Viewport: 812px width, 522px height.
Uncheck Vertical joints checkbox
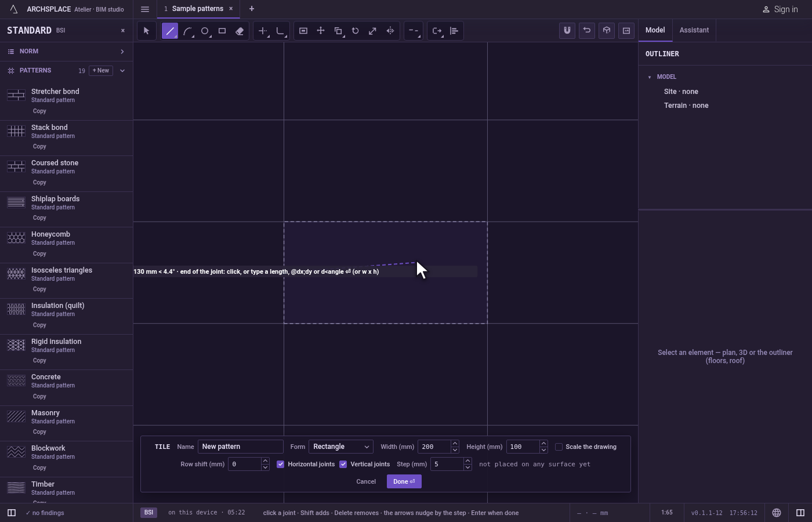(x=343, y=464)
